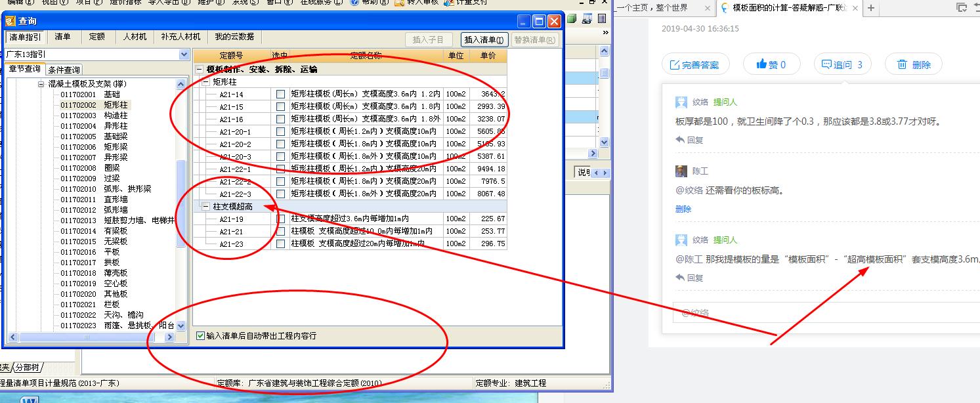This screenshot has height=403, width=980.
Task: Select tree item 011702006 矩形梁
Action: [94, 147]
